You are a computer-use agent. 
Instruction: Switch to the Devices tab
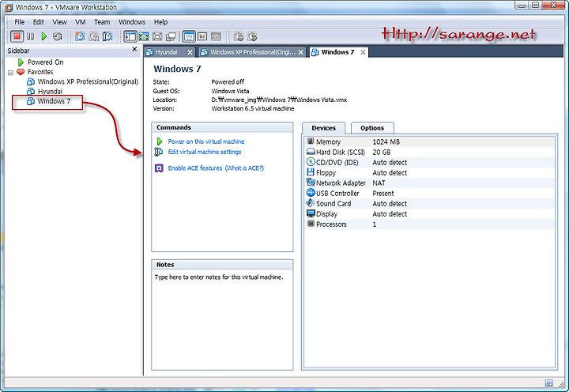tap(323, 128)
